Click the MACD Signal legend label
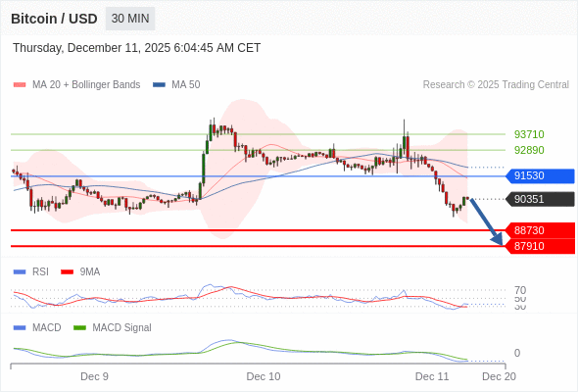The height and width of the screenshot is (392, 578). 122,328
